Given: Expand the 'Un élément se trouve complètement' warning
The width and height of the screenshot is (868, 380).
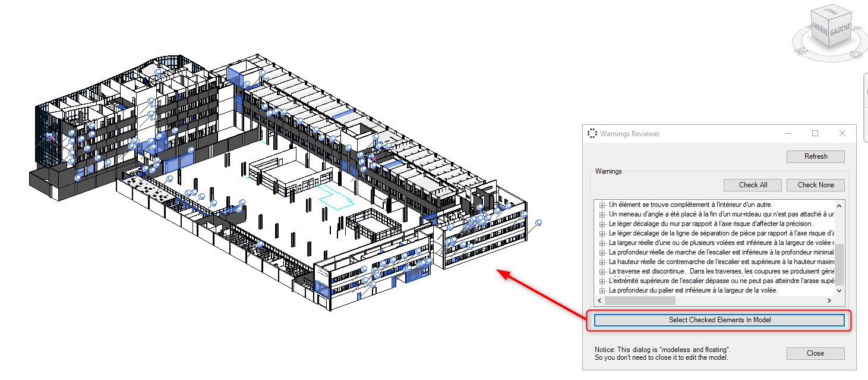Looking at the screenshot, I should pyautogui.click(x=602, y=205).
